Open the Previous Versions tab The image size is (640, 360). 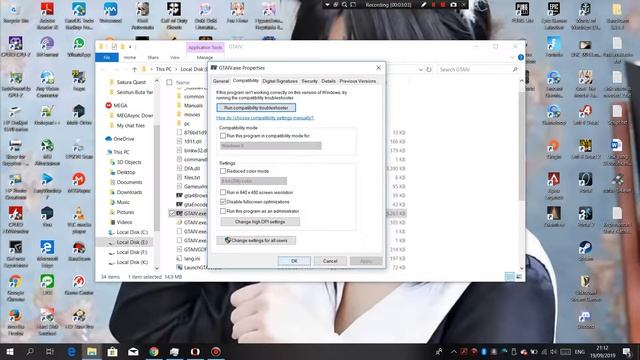click(x=358, y=81)
